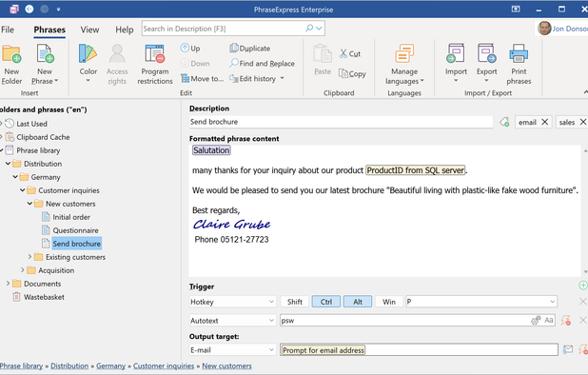Click the Claire Grube signature image
588x375 pixels.
coord(232,225)
